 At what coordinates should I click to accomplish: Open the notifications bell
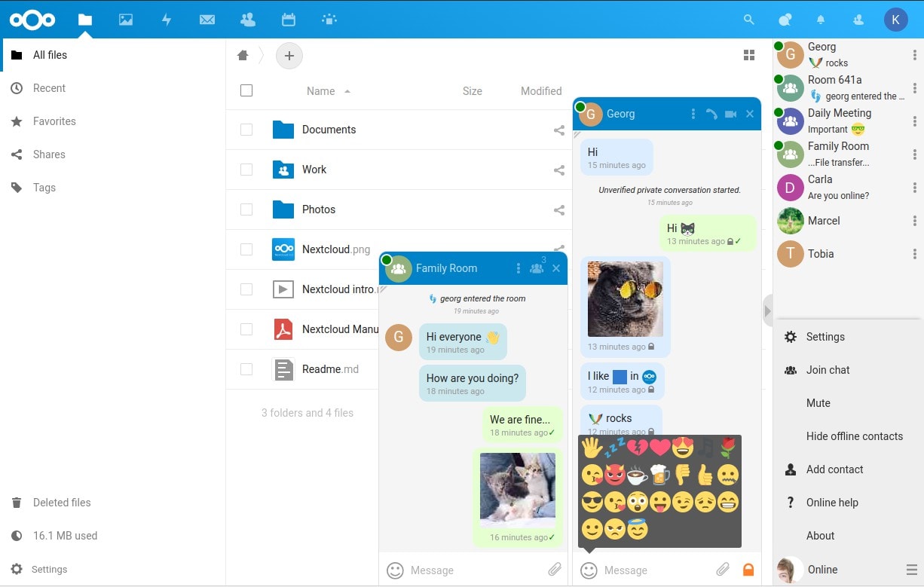[821, 20]
